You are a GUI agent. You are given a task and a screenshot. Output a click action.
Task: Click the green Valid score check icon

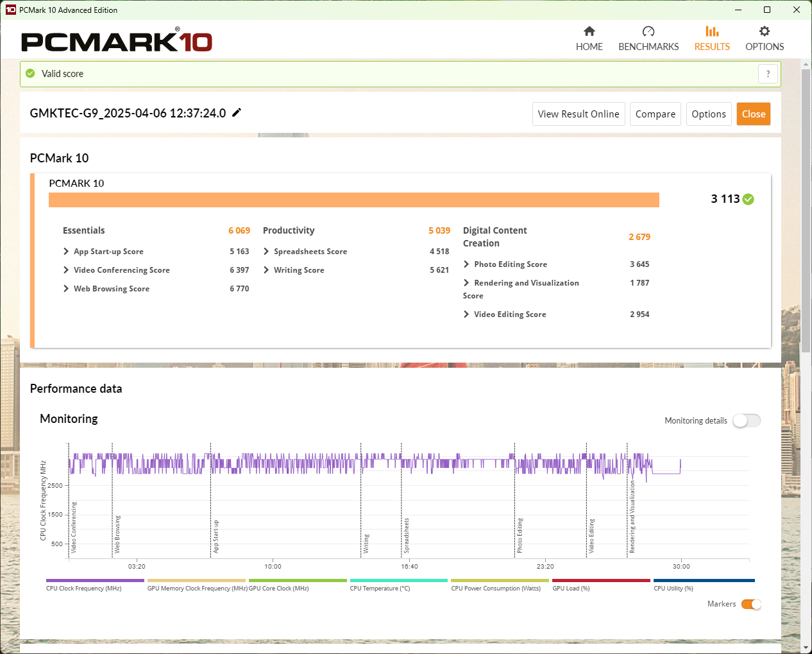click(x=30, y=74)
